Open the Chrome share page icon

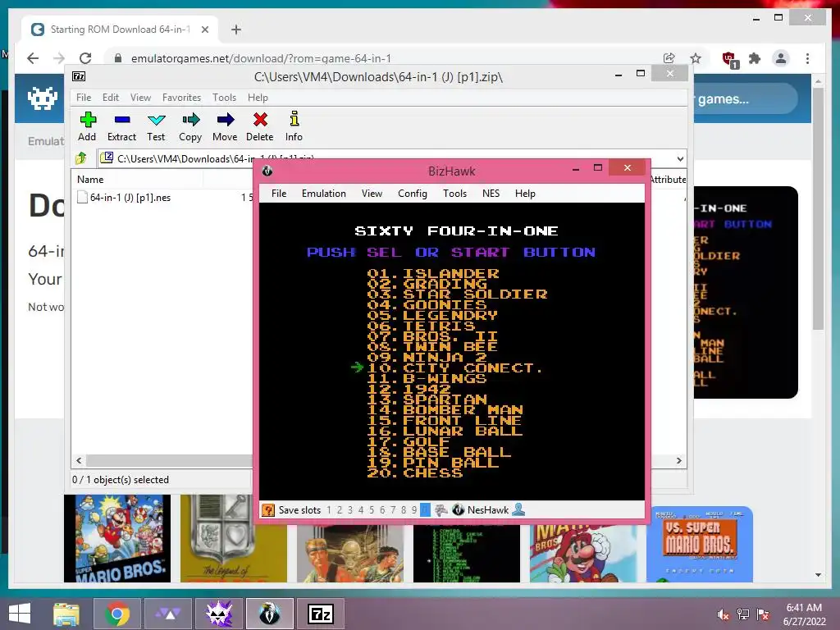click(x=669, y=58)
